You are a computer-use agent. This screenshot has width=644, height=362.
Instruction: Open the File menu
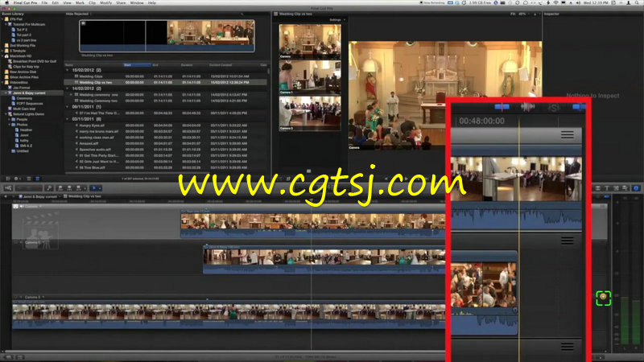[x=44, y=3]
